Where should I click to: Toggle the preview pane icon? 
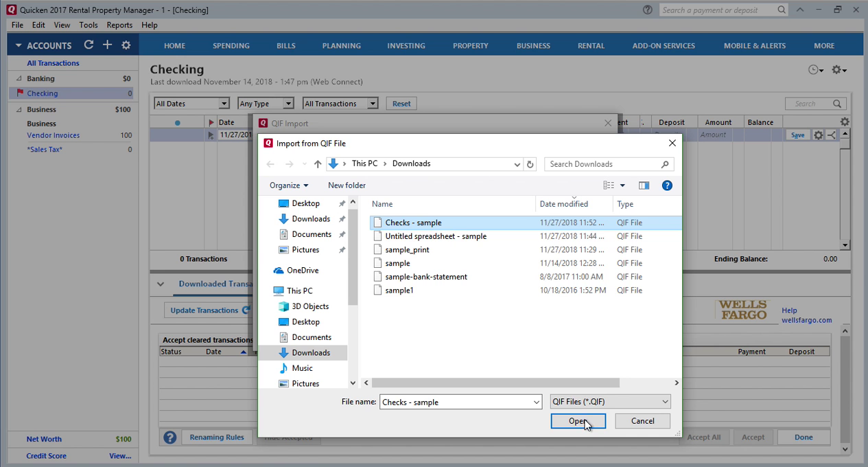644,185
